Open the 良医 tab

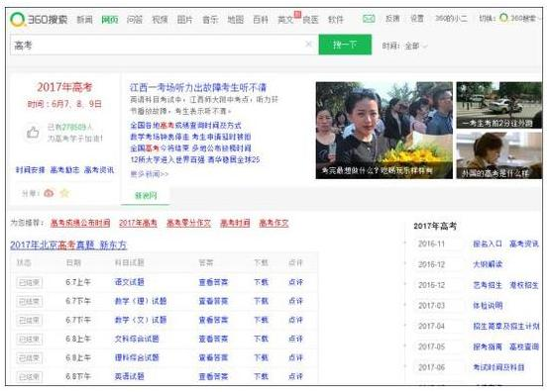(x=310, y=20)
